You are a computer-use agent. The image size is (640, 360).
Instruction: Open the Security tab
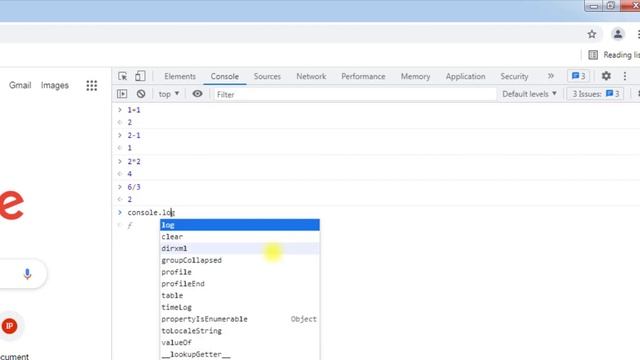point(514,76)
